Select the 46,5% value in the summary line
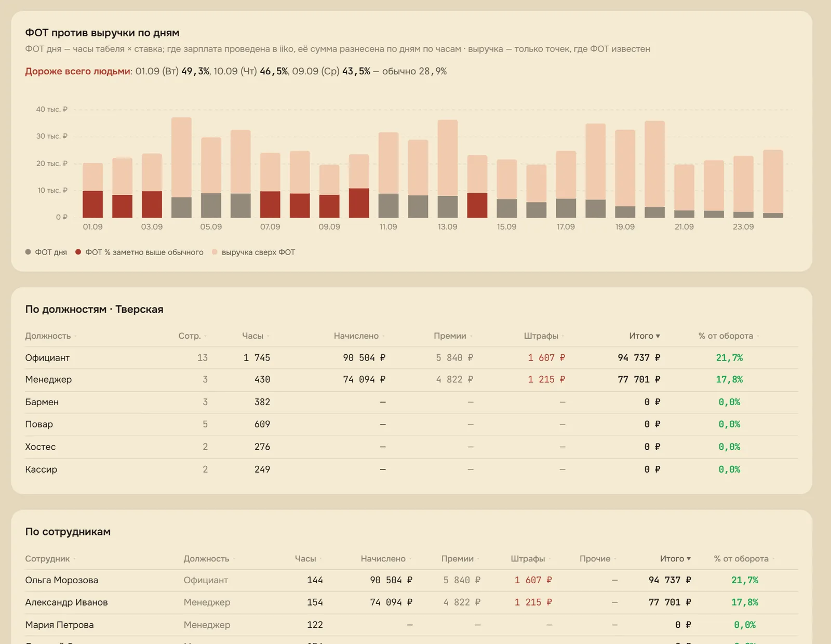 coord(274,71)
